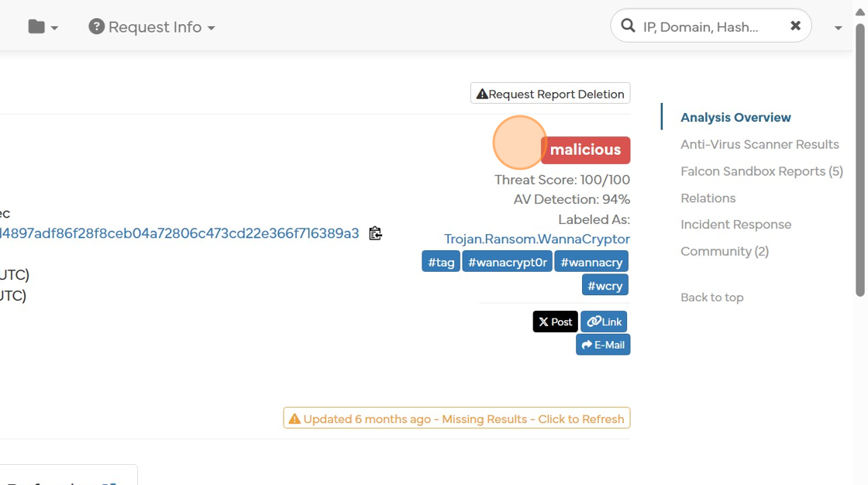Click Back to top link
Image resolution: width=868 pixels, height=485 pixels.
point(711,298)
